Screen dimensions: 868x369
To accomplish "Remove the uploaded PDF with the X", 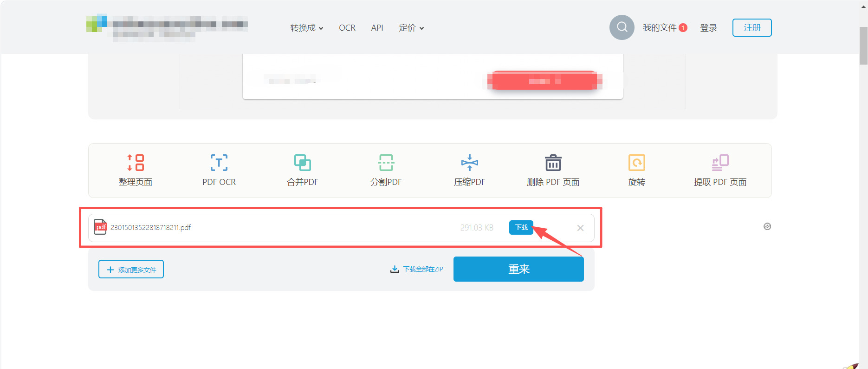I will (x=580, y=228).
